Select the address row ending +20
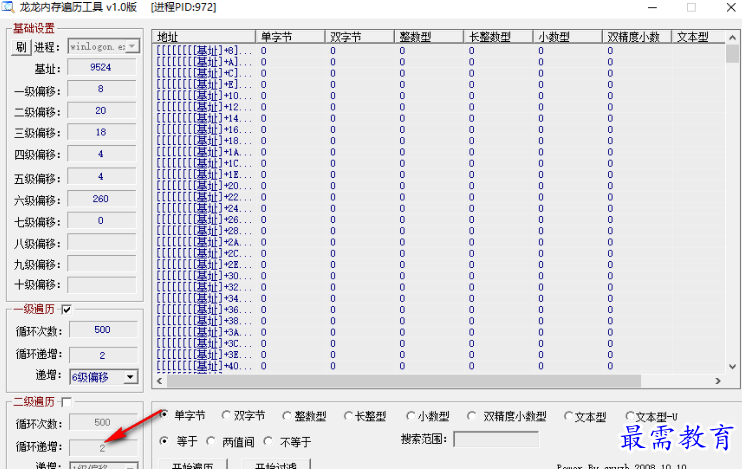742x469 pixels. click(204, 186)
